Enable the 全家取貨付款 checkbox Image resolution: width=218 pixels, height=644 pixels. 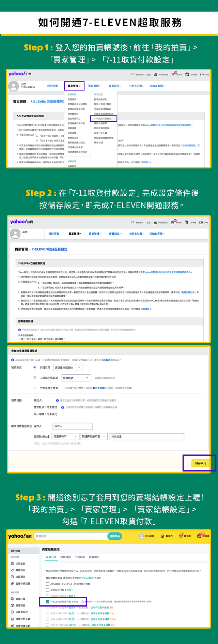click(48, 590)
